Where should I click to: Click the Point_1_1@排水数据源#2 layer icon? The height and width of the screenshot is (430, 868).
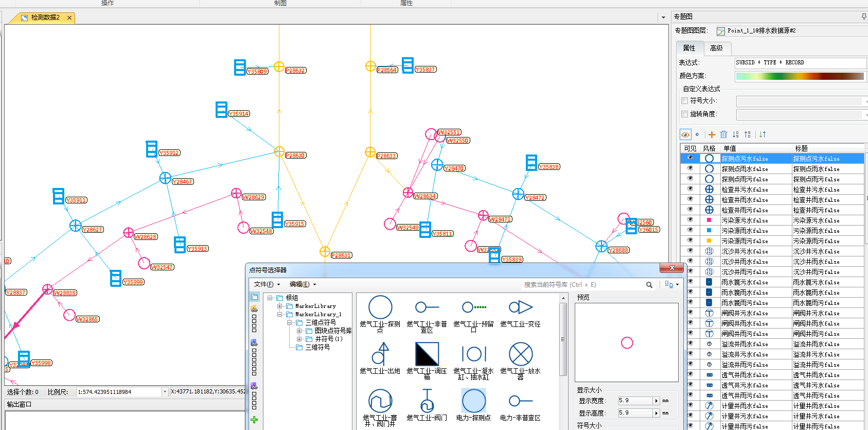coord(721,31)
